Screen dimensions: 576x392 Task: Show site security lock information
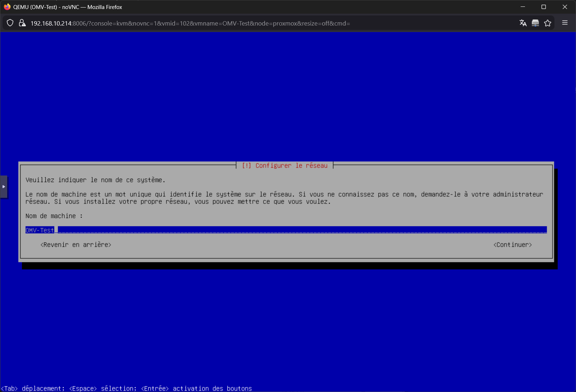pyautogui.click(x=22, y=23)
